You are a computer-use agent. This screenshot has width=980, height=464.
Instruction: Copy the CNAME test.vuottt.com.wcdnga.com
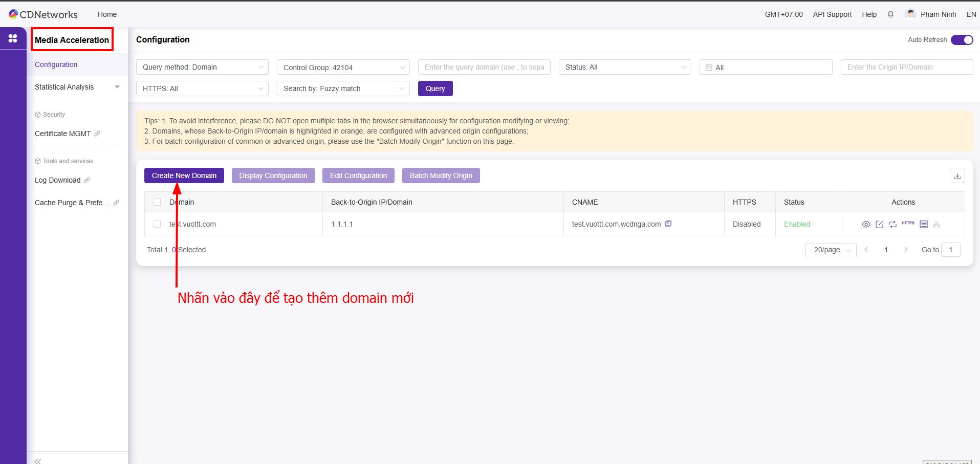pyautogui.click(x=668, y=224)
